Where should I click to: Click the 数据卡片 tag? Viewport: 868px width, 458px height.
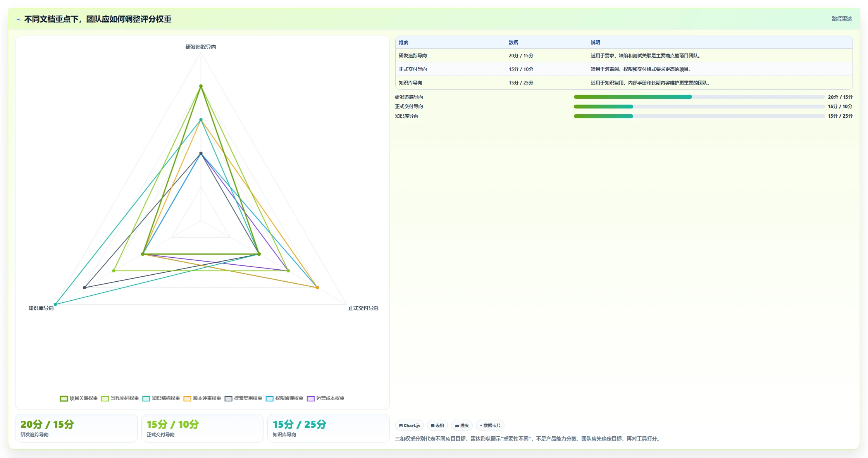[490, 425]
